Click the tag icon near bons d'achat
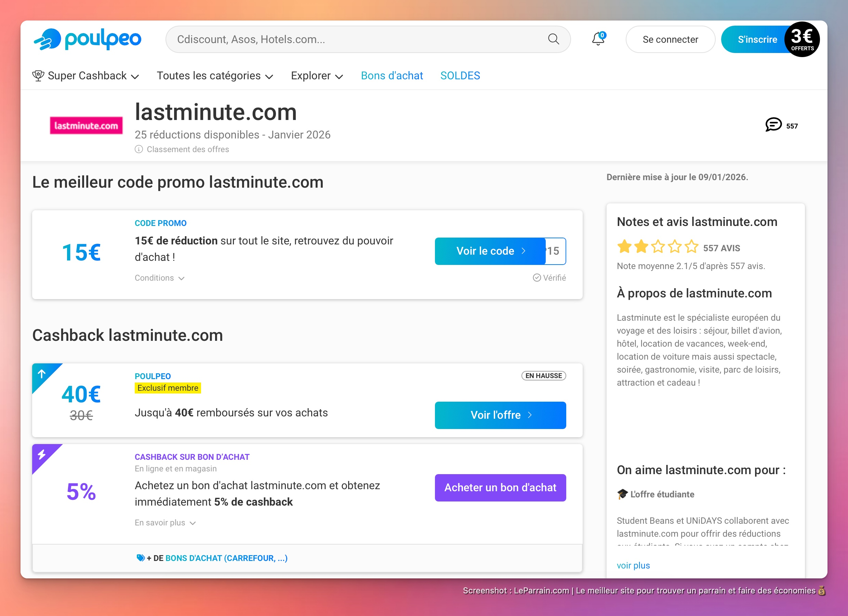 140,558
